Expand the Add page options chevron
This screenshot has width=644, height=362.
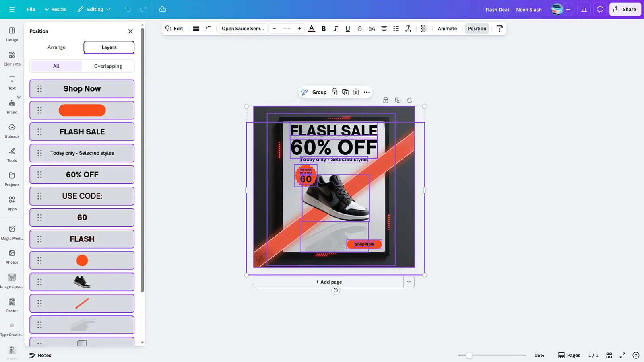click(409, 282)
